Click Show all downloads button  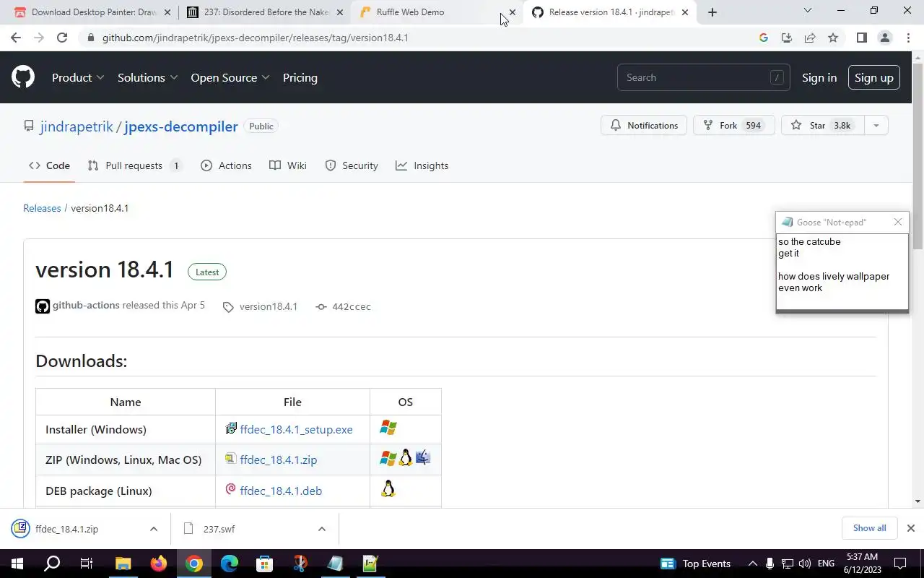pos(869,528)
